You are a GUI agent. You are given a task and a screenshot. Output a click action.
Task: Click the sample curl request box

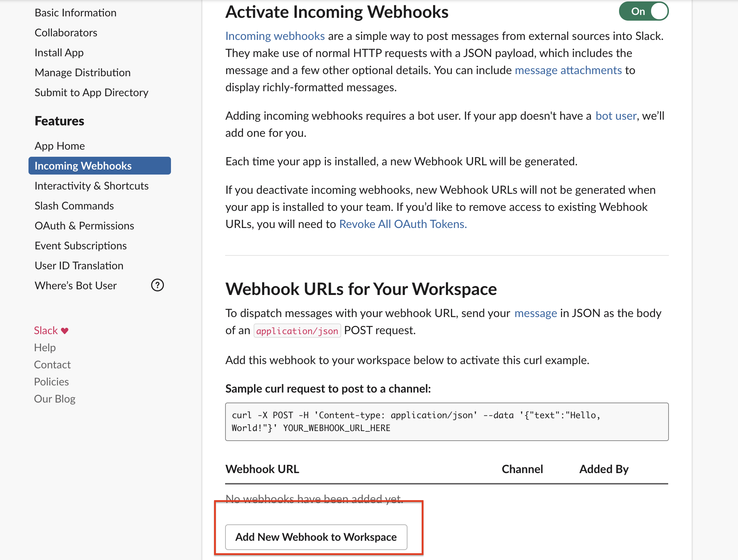coord(447,422)
